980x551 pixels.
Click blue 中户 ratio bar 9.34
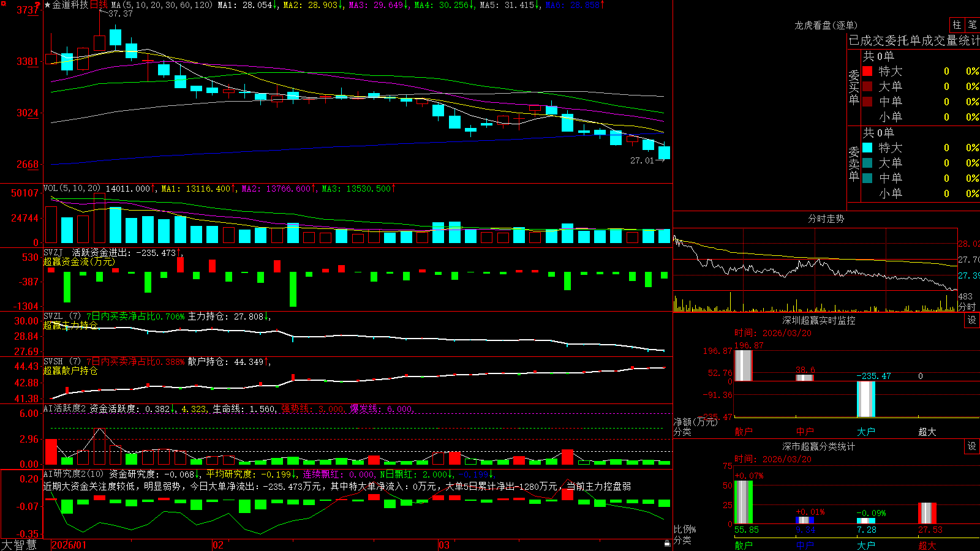click(805, 520)
